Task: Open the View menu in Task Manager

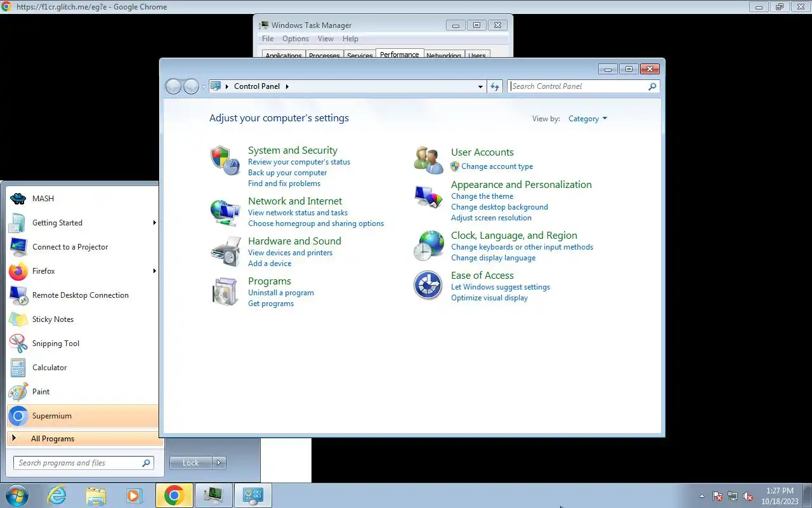Action: pyautogui.click(x=325, y=39)
